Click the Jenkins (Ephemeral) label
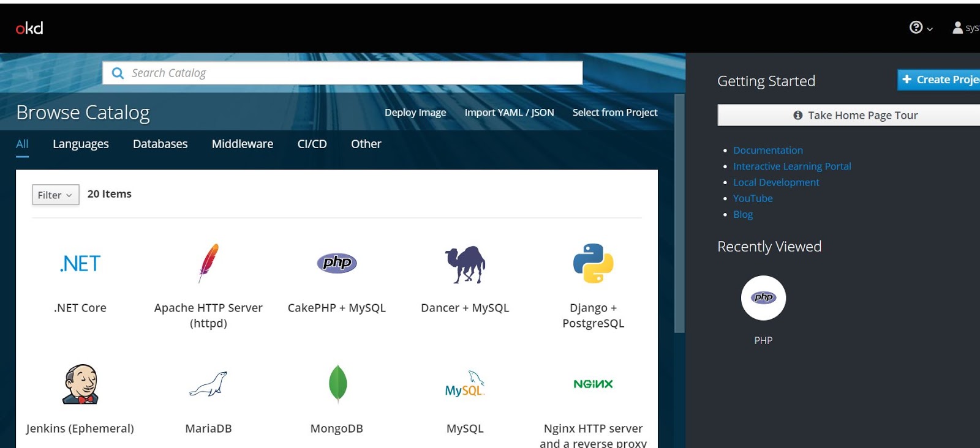Screen dimensions: 980x448 [x=80, y=428]
